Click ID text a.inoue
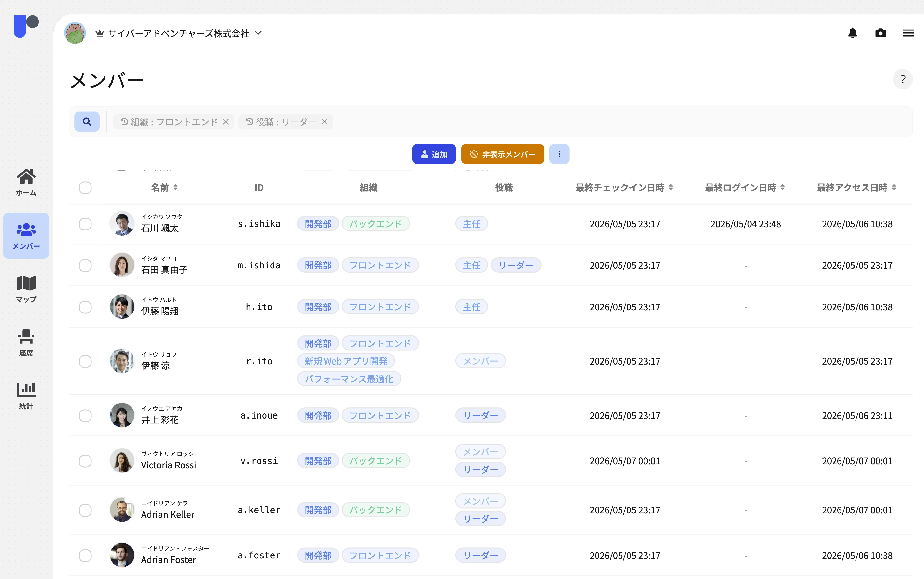The width and height of the screenshot is (924, 579). click(259, 415)
